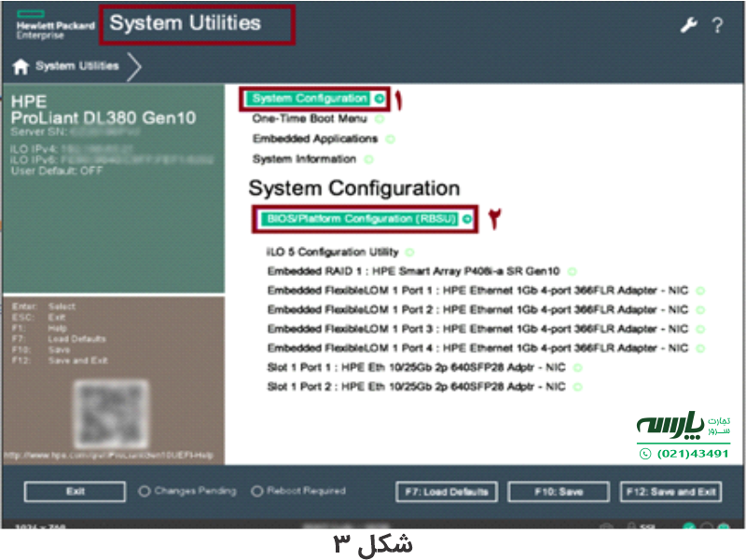Open the hpe.com UEFI help URL

point(108,456)
